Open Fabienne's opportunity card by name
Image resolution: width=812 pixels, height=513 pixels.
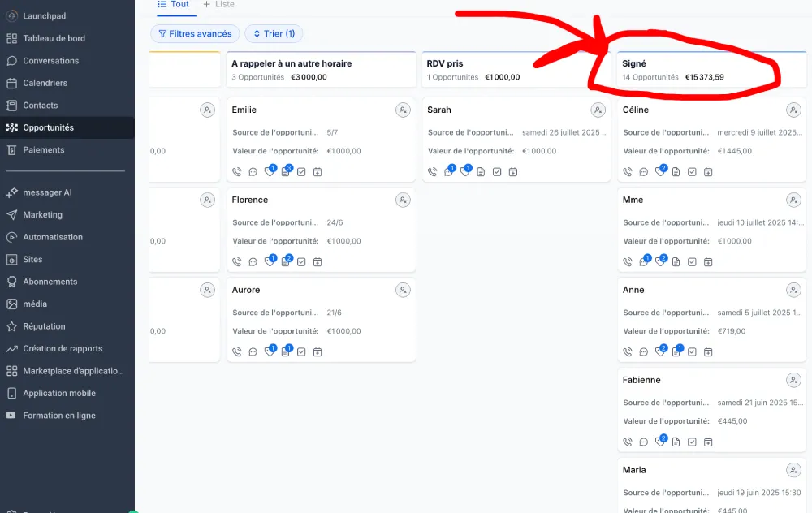click(x=641, y=380)
